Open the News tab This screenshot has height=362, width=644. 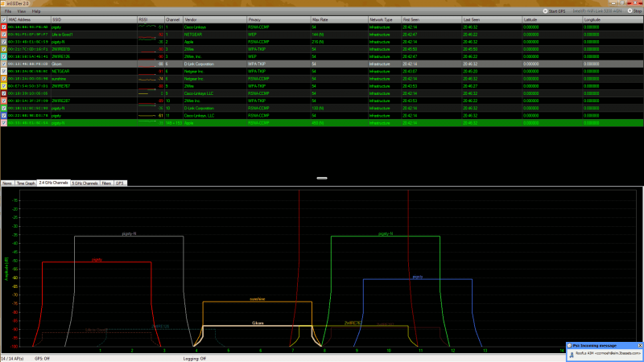coord(7,183)
